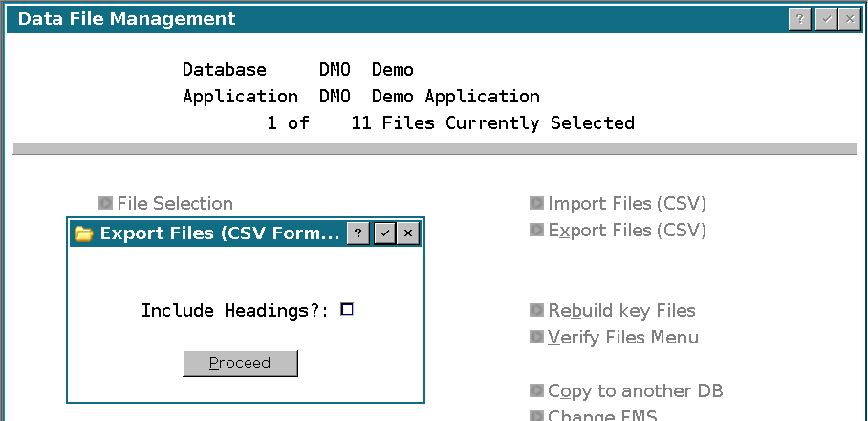Image resolution: width=868 pixels, height=421 pixels.
Task: Click folder icon in Export Files title
Action: [83, 233]
